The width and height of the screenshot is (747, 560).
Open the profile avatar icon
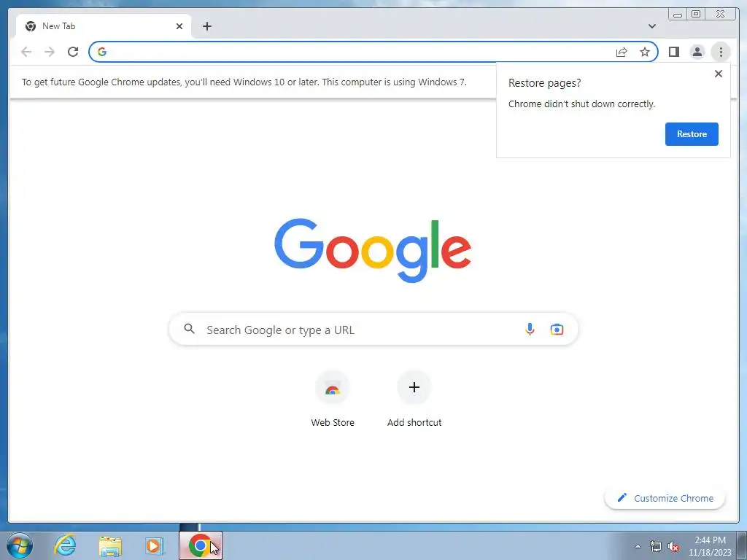pyautogui.click(x=697, y=52)
